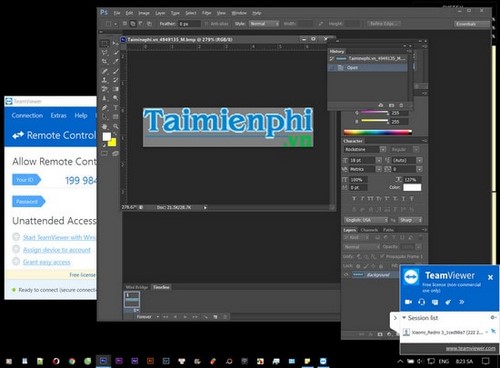Click Grant easy access link
Image resolution: width=500 pixels, height=368 pixels.
click(47, 262)
